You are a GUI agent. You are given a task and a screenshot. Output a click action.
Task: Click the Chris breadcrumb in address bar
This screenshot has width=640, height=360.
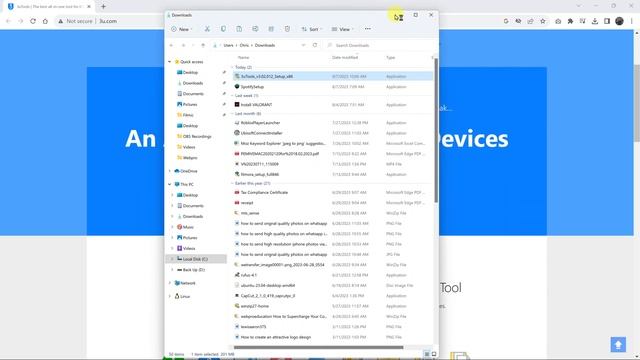[244, 45]
